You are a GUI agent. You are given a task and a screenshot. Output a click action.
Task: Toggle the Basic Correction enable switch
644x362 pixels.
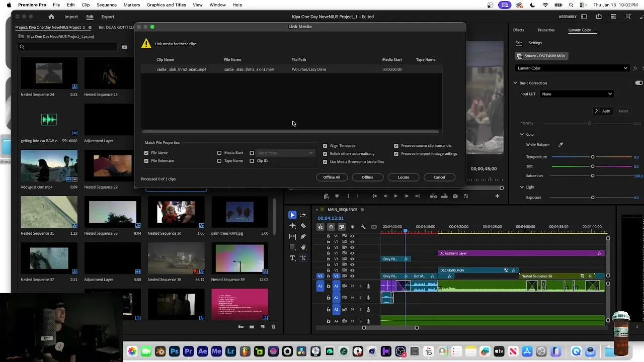click(x=639, y=83)
